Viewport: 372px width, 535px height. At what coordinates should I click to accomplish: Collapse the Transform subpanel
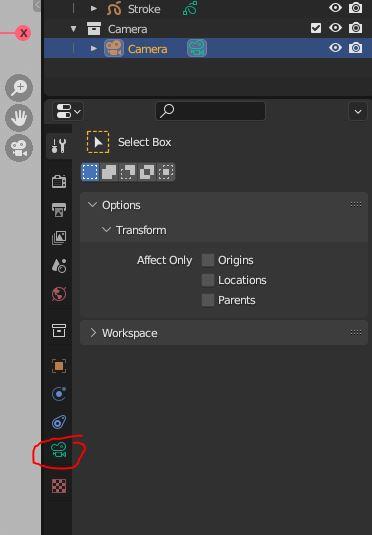[106, 230]
